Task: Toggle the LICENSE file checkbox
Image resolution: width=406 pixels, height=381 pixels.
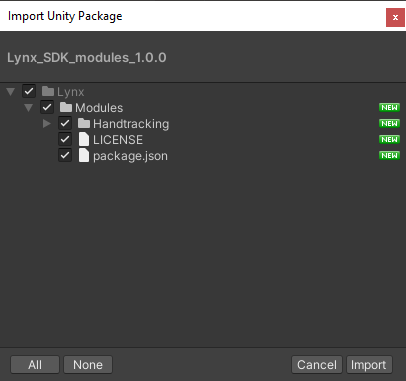Action: tap(65, 139)
